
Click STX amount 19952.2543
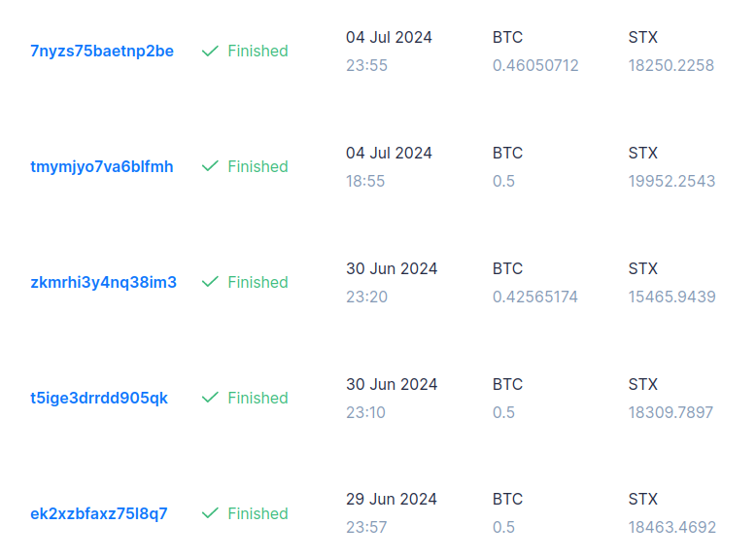click(x=671, y=181)
